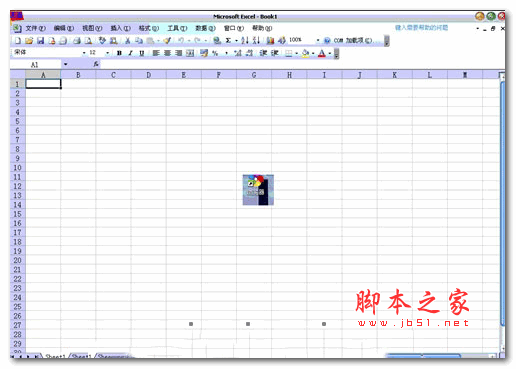Expand the AutoSum dropdown arrow

click(x=236, y=41)
